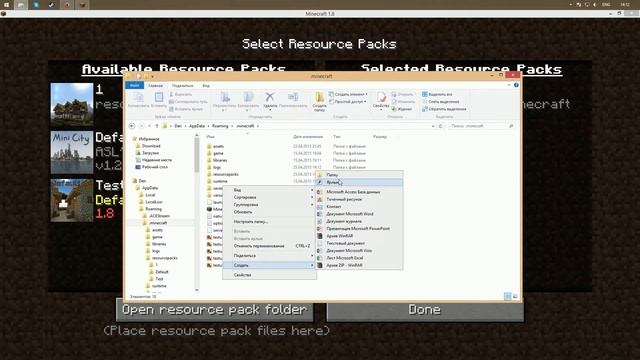Click Свойства in the context menu
This screenshot has width=640, height=360.
click(269, 275)
